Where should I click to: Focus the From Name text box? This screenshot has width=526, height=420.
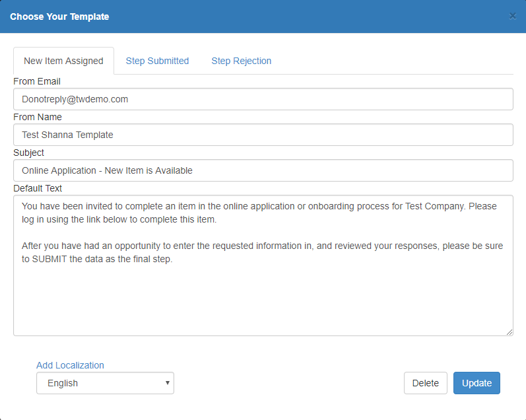[x=263, y=135]
